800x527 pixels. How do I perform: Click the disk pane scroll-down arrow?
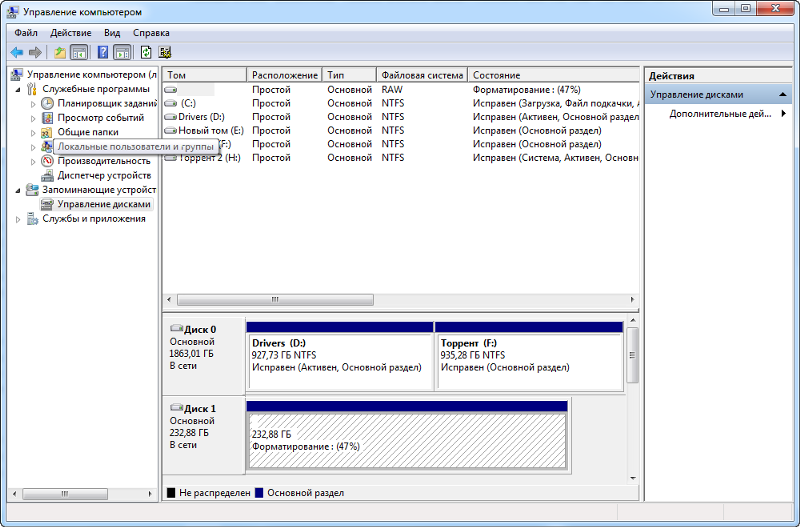pyautogui.click(x=633, y=478)
